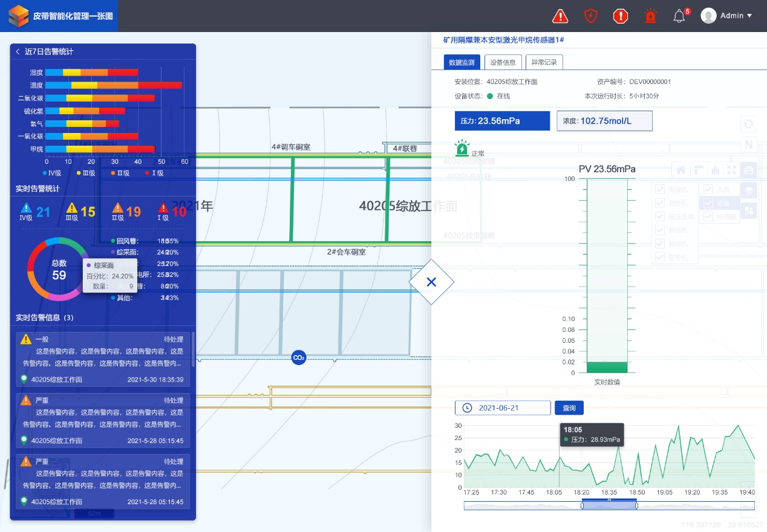Screen dimensions: 767x532
Task: Switch to the 异常记录 tab
Action: coord(544,62)
